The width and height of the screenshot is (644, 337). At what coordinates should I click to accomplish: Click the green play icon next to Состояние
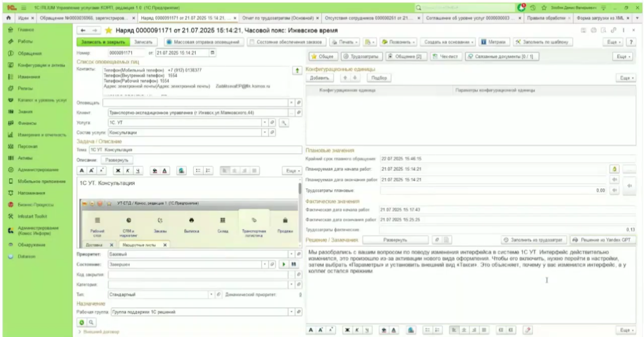(285, 264)
